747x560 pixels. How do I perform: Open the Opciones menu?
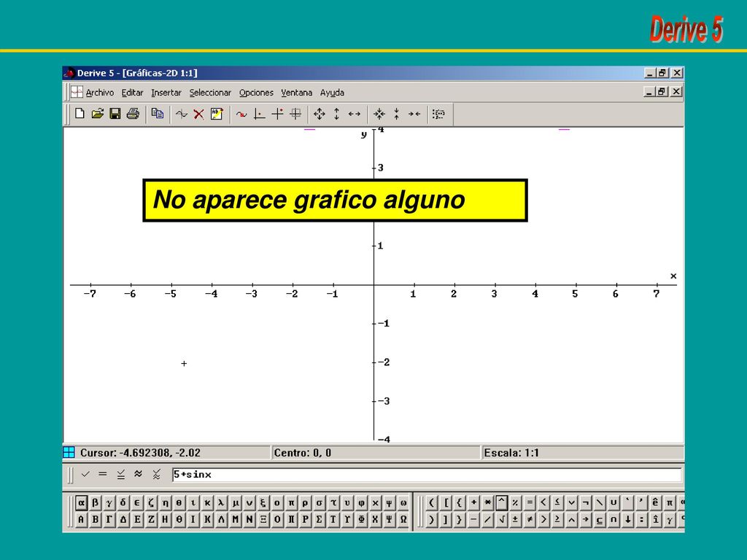[x=256, y=93]
